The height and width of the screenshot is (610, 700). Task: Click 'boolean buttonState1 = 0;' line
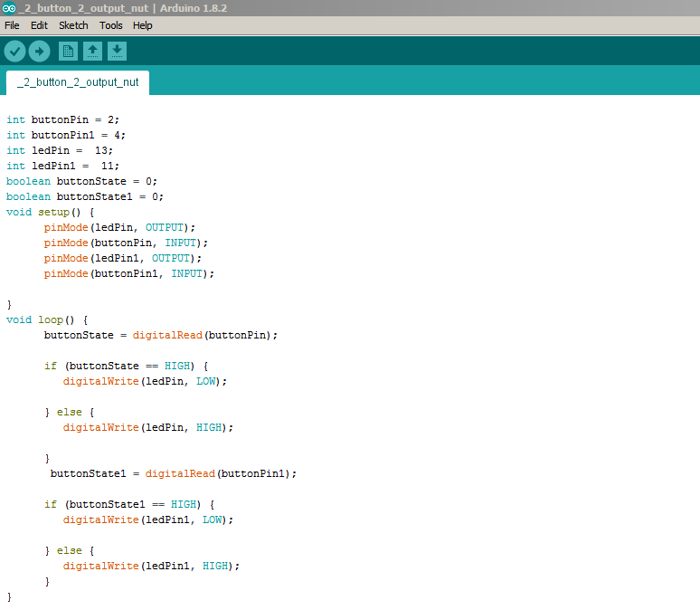(x=85, y=196)
